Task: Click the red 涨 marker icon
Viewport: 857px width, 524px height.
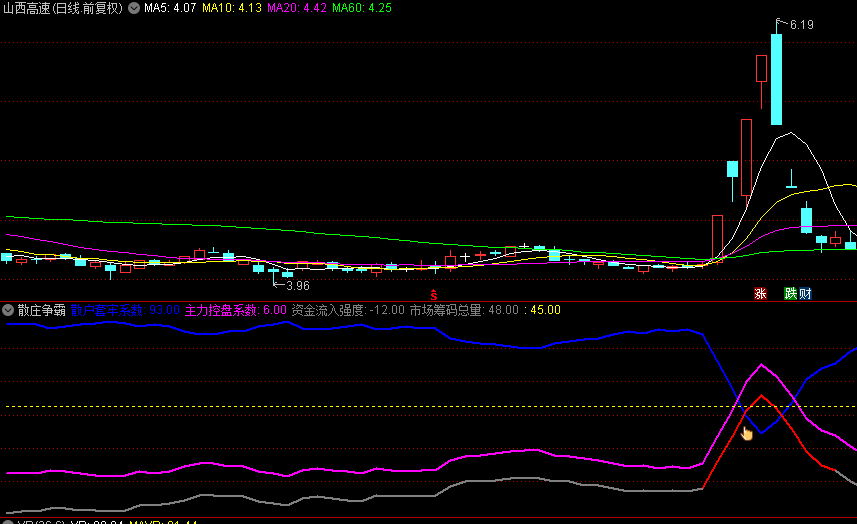Action: click(x=760, y=293)
